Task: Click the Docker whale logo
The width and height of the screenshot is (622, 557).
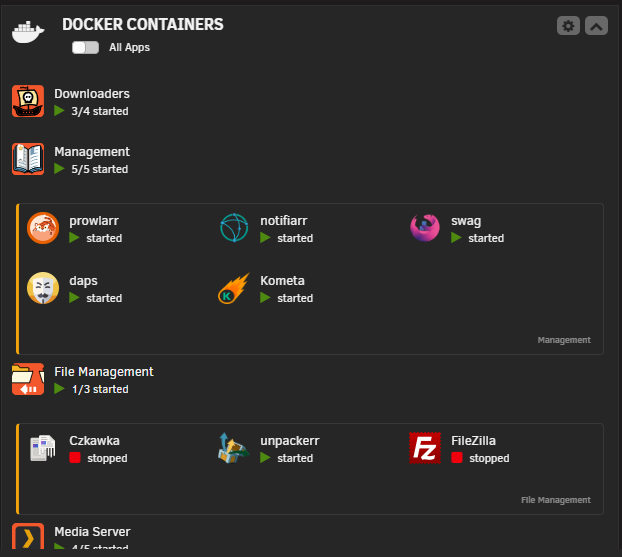Action: click(27, 32)
